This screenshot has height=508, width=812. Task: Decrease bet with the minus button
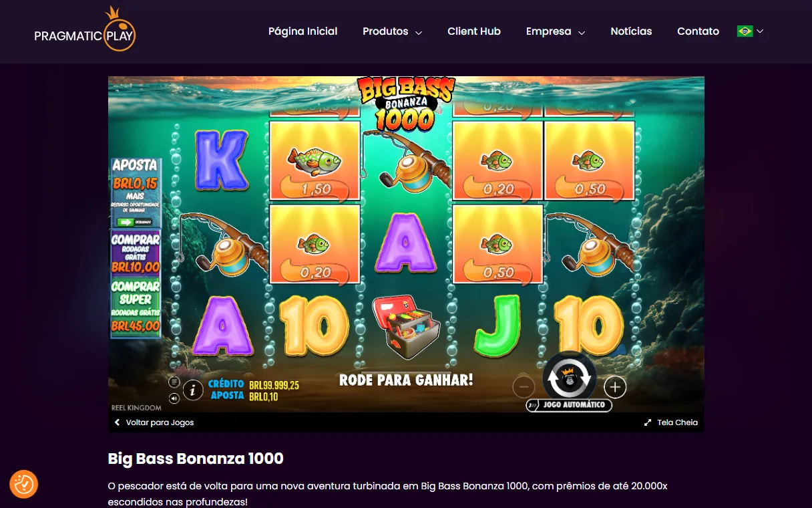(x=524, y=386)
